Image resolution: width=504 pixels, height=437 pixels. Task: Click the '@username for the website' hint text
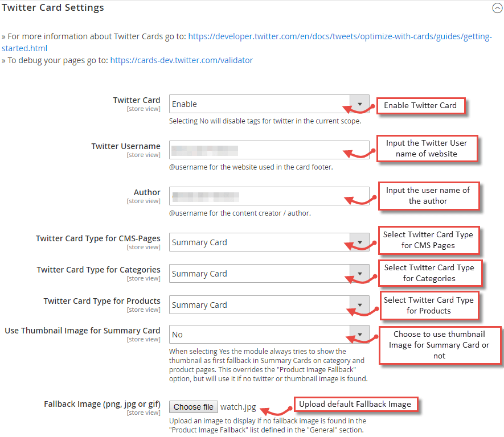251,167
